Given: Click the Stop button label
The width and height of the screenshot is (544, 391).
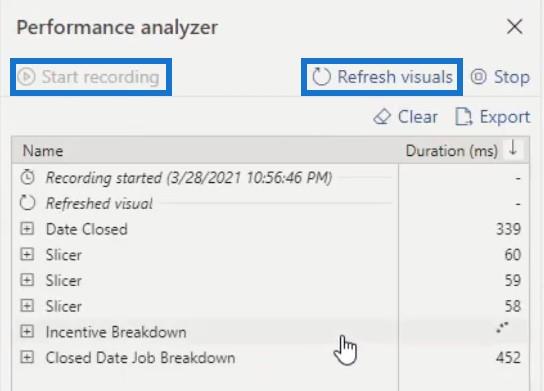Looking at the screenshot, I should click(512, 77).
